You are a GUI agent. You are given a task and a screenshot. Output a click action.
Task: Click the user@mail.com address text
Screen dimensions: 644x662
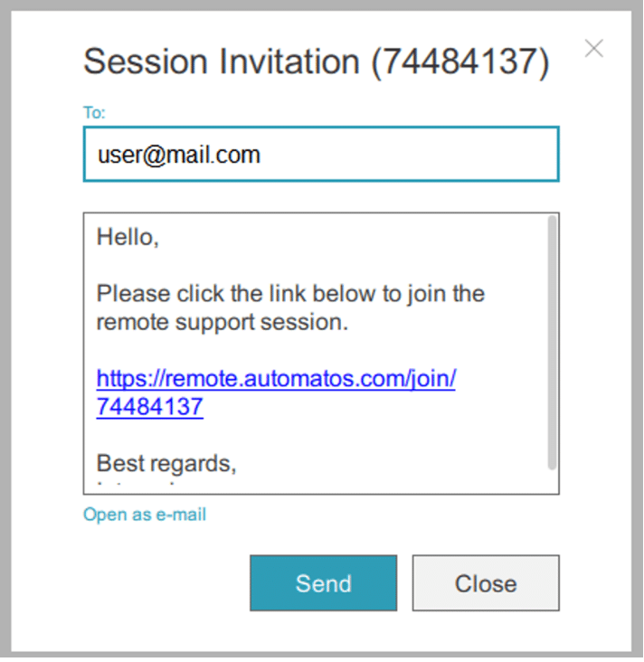[x=179, y=155]
